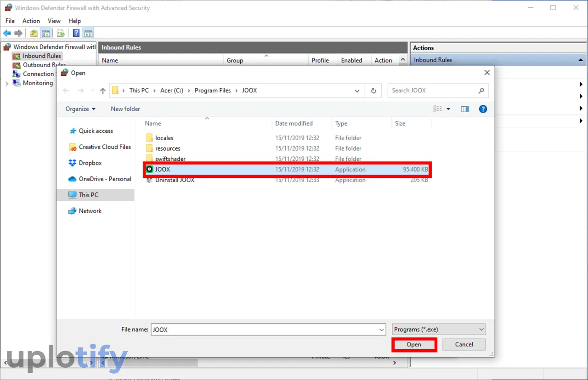Image resolution: width=588 pixels, height=380 pixels.
Task: Expand the chevron after Program Files breadcrumb
Action: (236, 91)
